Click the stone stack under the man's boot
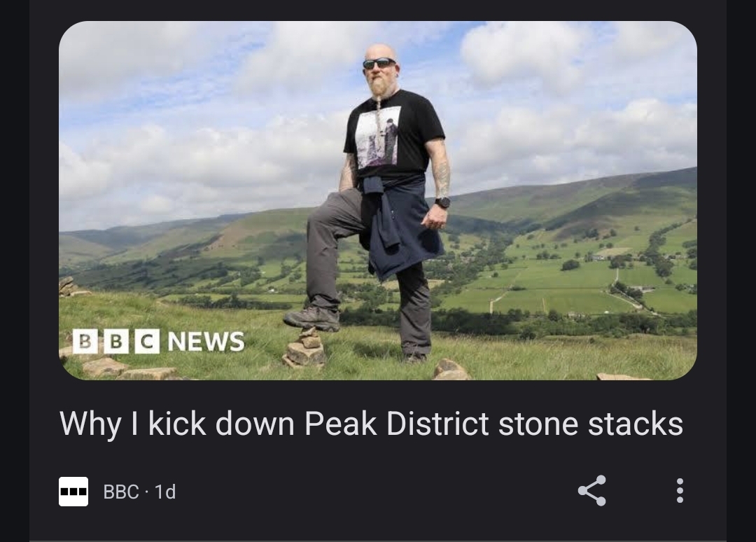Image resolution: width=756 pixels, height=542 pixels. [304, 348]
